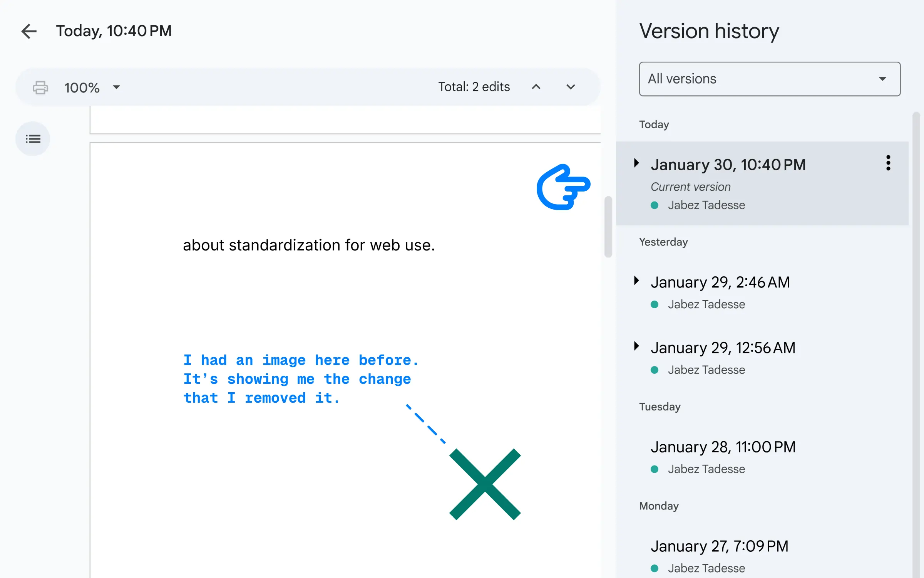Expand the January 29, 2:46 AM version

637,281
